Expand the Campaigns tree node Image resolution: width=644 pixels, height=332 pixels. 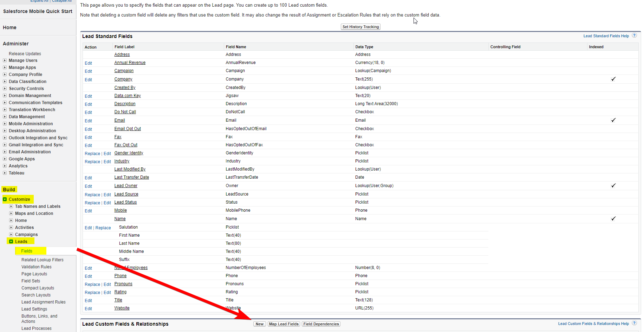pos(11,235)
